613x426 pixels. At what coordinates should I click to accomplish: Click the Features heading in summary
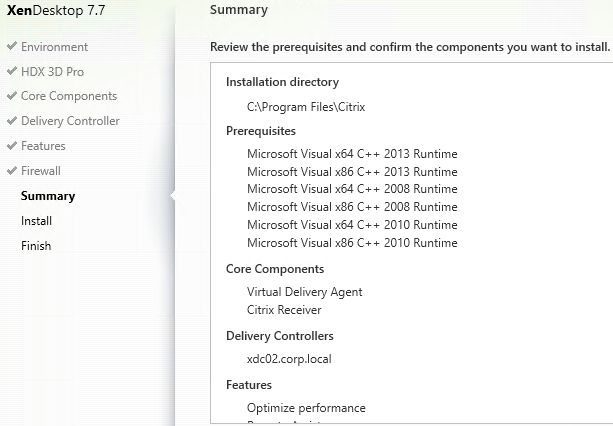coord(249,385)
